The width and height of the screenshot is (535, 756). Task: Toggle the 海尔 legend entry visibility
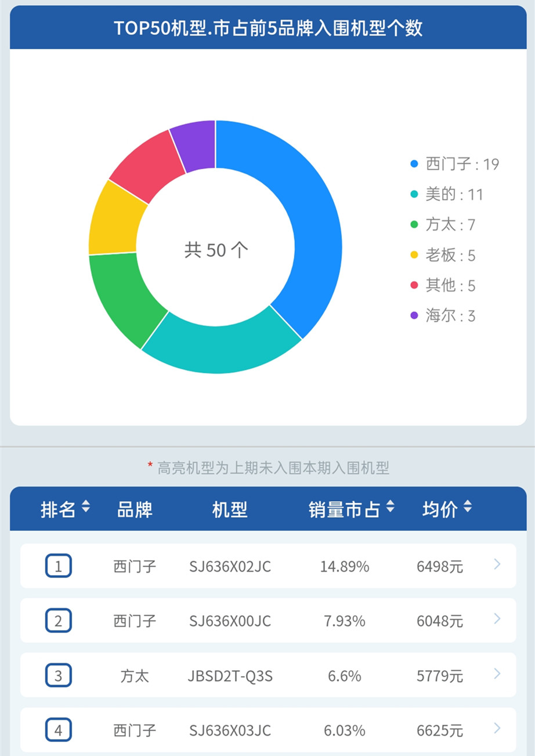(447, 316)
